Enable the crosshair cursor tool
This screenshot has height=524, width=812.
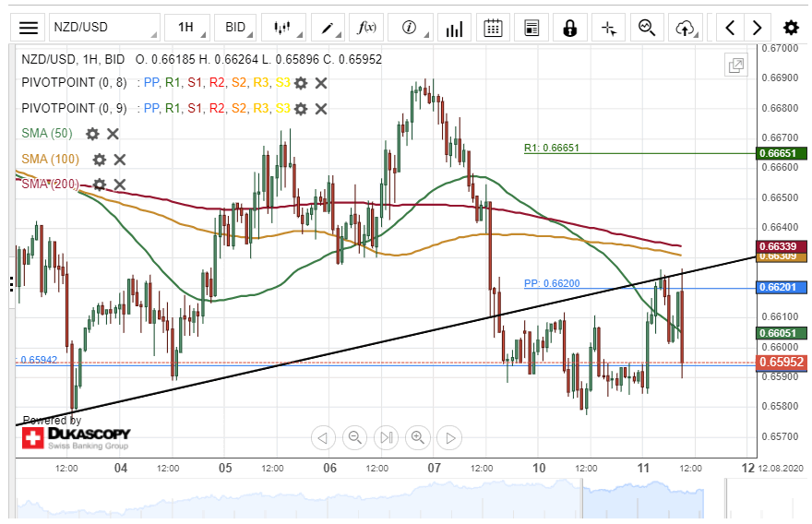click(608, 28)
